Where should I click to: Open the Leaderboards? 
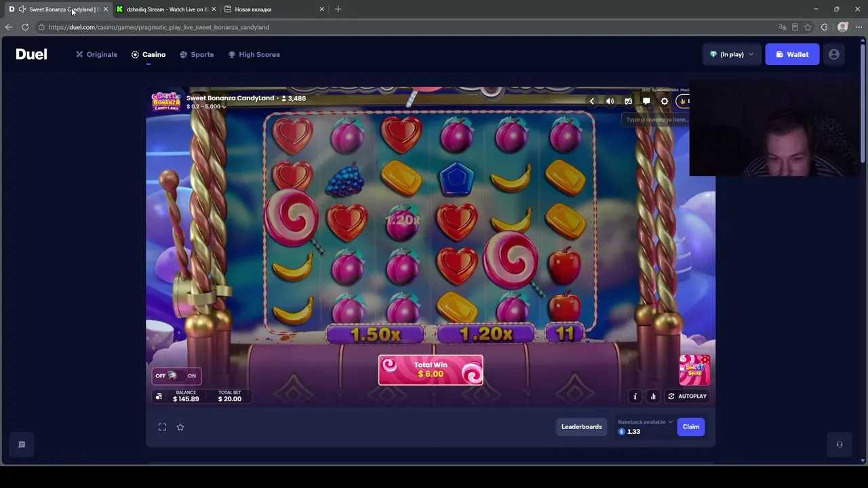click(581, 426)
